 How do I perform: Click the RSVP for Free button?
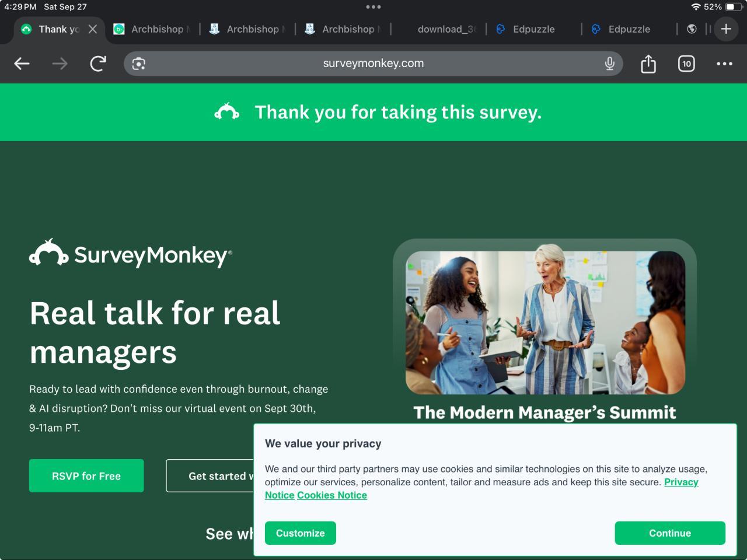(x=86, y=475)
